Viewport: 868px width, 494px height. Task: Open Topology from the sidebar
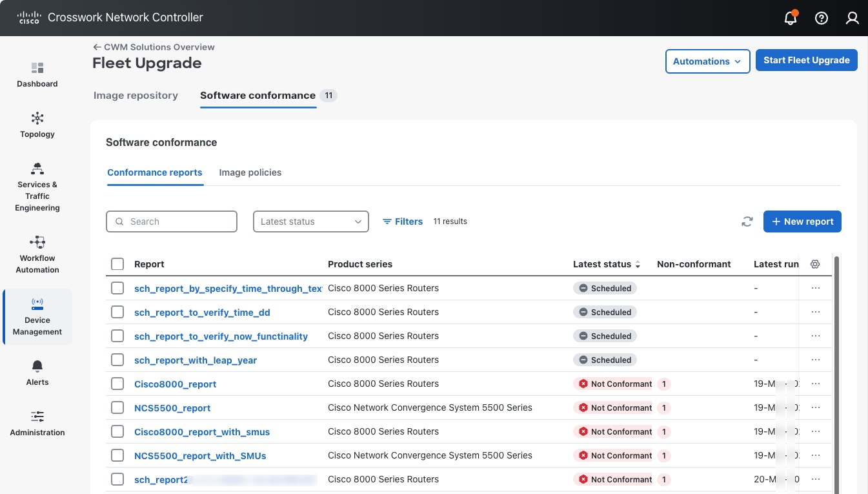pyautogui.click(x=37, y=125)
